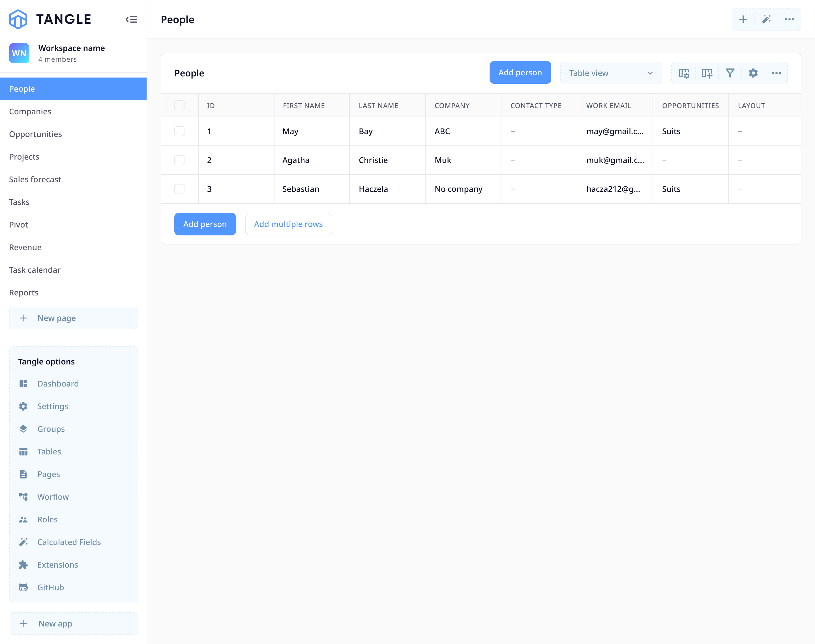Select the Sebastian Haczela row checkbox
Viewport: 815px width, 644px height.
tap(179, 189)
